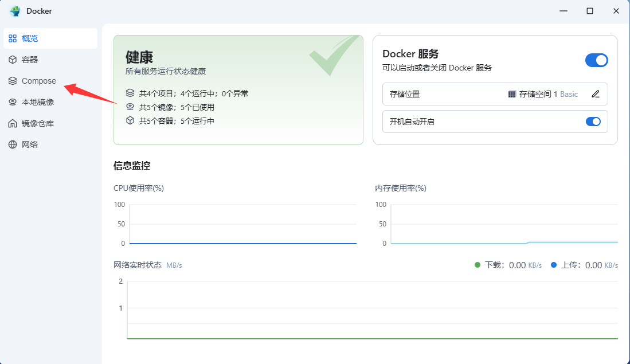The width and height of the screenshot is (630, 364).
Task: Click the 网络 globe icon
Action: pos(13,144)
